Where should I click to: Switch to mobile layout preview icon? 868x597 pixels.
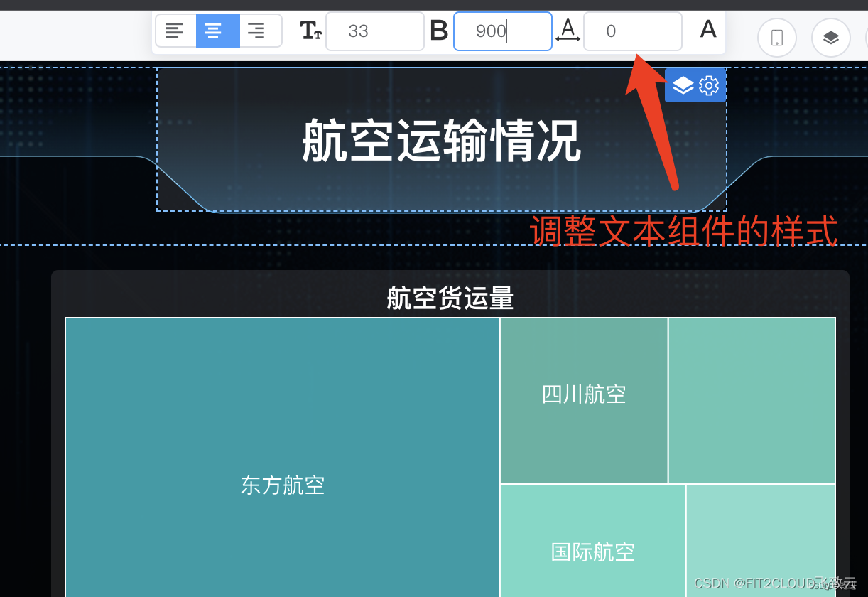[777, 38]
